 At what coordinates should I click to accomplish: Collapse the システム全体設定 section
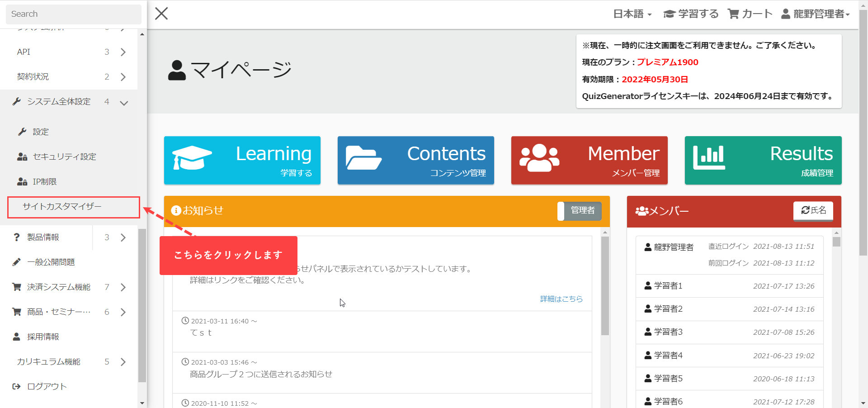pyautogui.click(x=124, y=103)
